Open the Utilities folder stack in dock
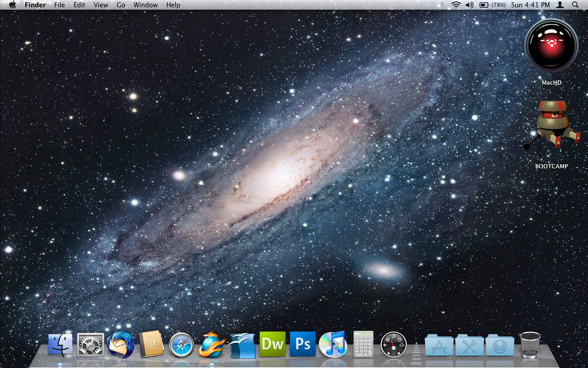Image resolution: width=588 pixels, height=368 pixels. (x=469, y=345)
